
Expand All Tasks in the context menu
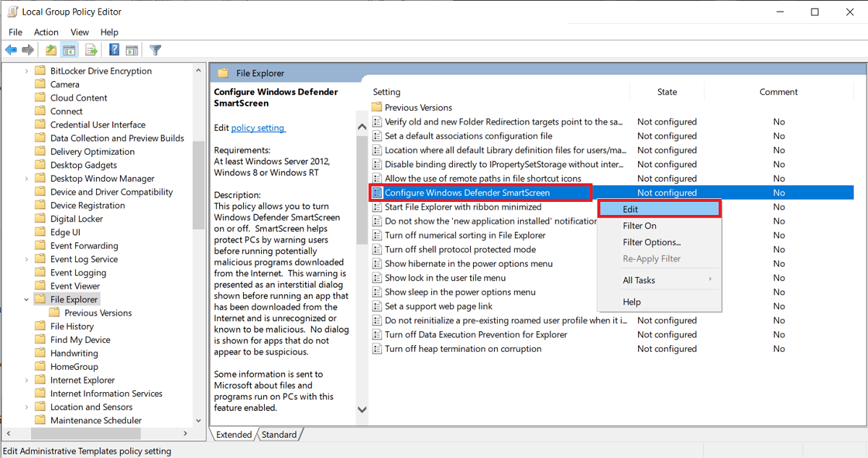[x=639, y=280]
